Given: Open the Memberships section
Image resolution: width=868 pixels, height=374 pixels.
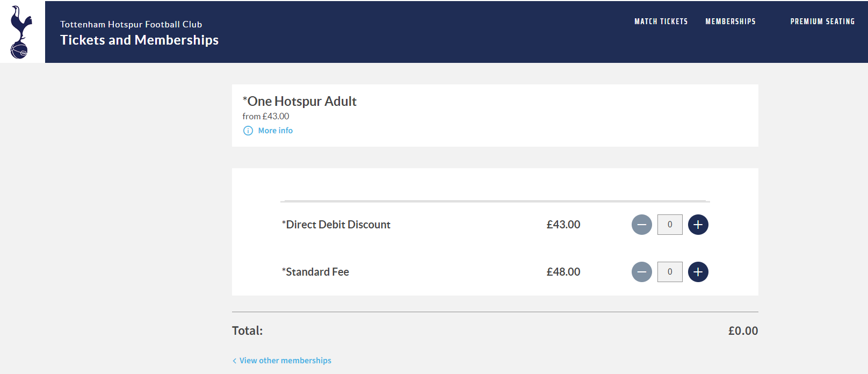Looking at the screenshot, I should coord(730,21).
